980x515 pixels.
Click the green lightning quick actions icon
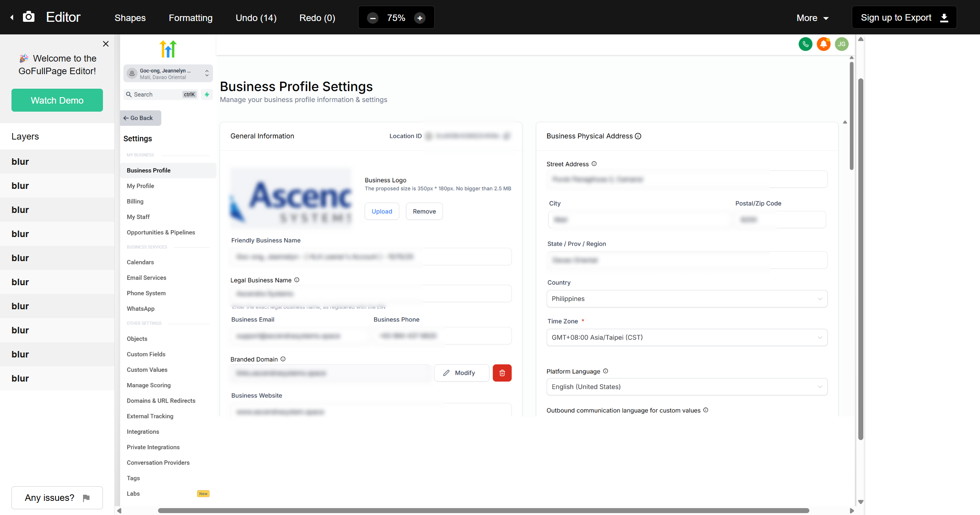pyautogui.click(x=207, y=94)
